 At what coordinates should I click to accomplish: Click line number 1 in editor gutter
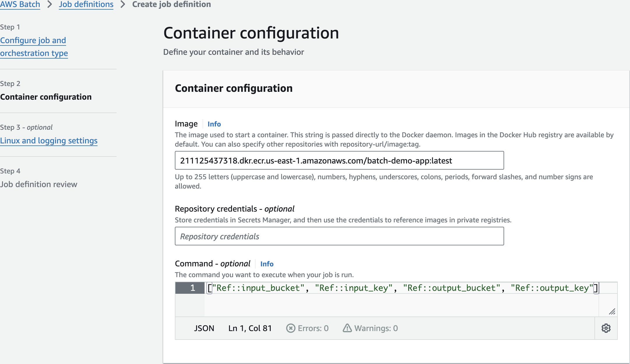[x=192, y=288]
